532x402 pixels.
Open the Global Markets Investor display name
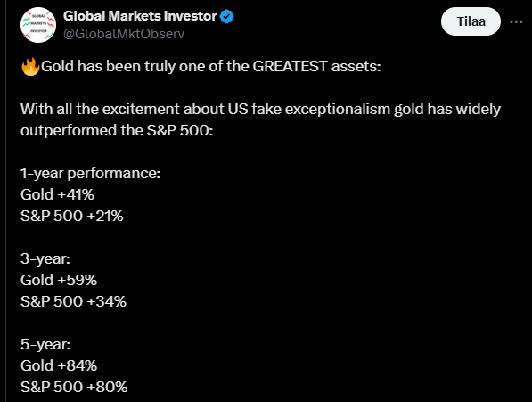pyautogui.click(x=140, y=16)
